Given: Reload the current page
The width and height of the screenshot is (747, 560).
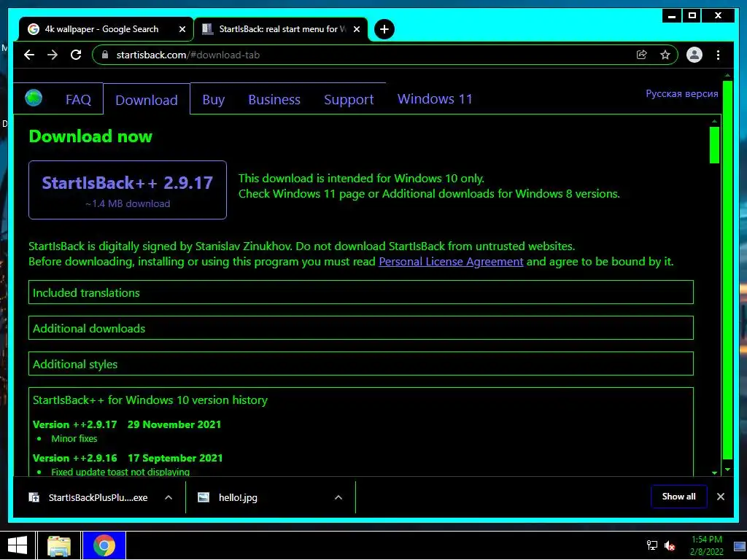Looking at the screenshot, I should tap(76, 55).
